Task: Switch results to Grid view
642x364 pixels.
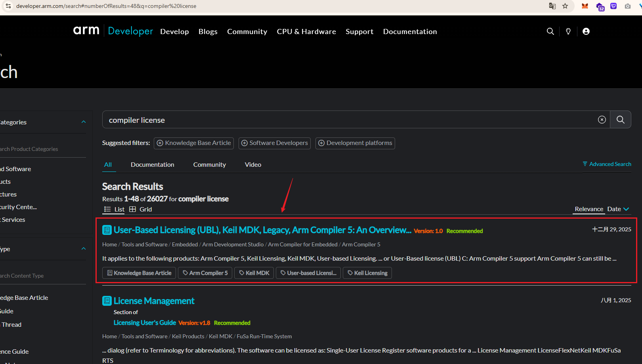Action: 141,209
